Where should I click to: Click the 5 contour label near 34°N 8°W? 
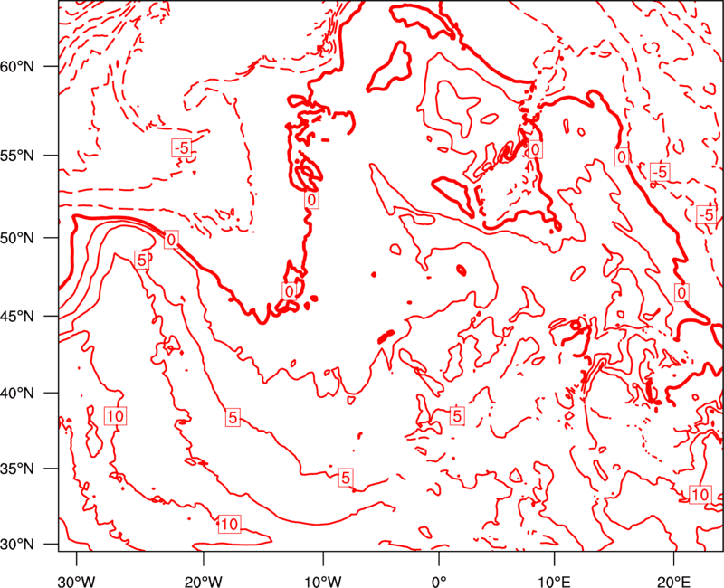tap(346, 478)
